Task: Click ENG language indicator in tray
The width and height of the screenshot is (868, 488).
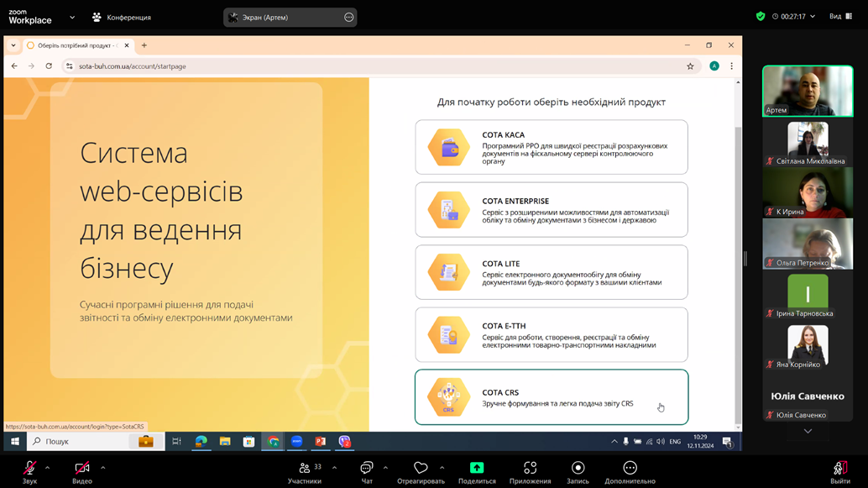Action: click(676, 442)
